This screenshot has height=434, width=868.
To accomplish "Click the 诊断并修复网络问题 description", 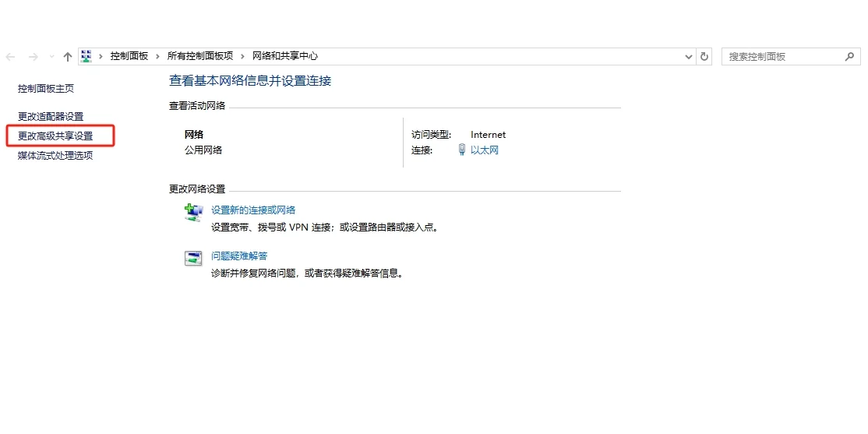I will click(307, 273).
